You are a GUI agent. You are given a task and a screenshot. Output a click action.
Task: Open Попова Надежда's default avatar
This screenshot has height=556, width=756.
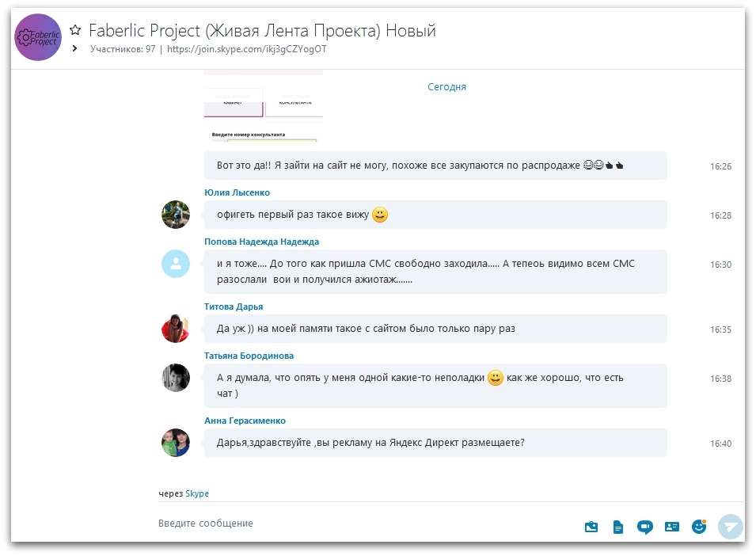click(176, 264)
